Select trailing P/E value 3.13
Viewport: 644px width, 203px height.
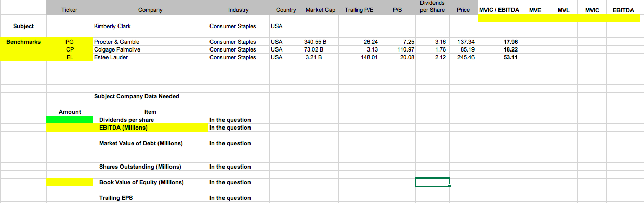[359, 49]
